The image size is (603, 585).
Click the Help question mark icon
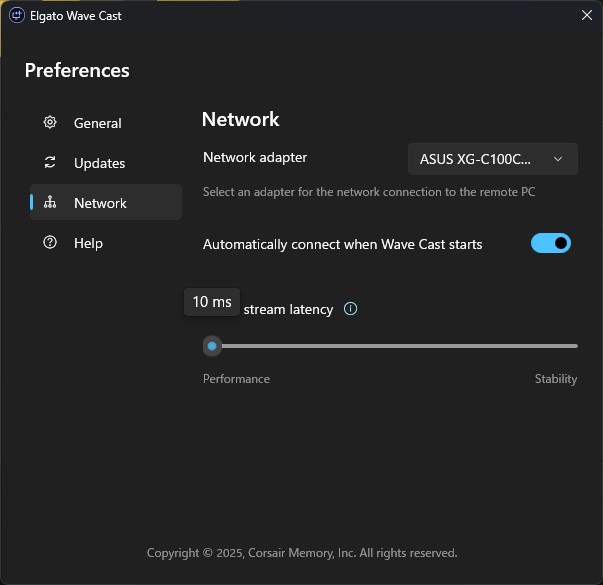pyautogui.click(x=50, y=243)
